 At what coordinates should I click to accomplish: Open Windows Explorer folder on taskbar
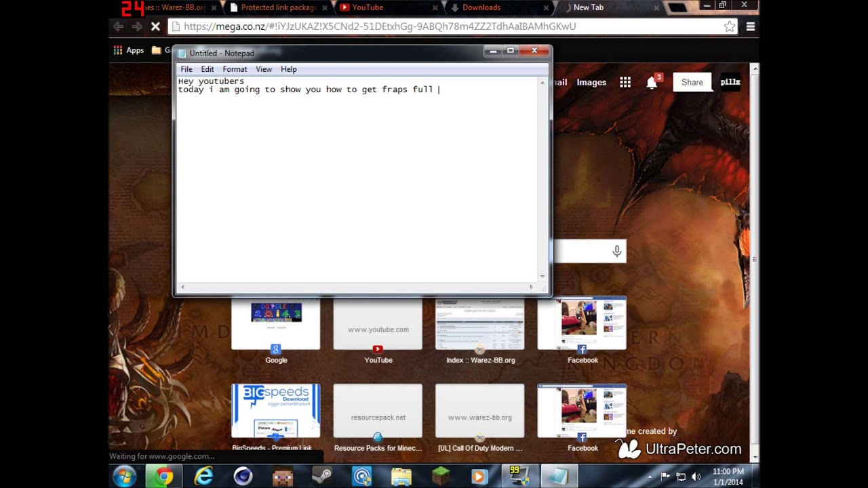pyautogui.click(x=401, y=476)
